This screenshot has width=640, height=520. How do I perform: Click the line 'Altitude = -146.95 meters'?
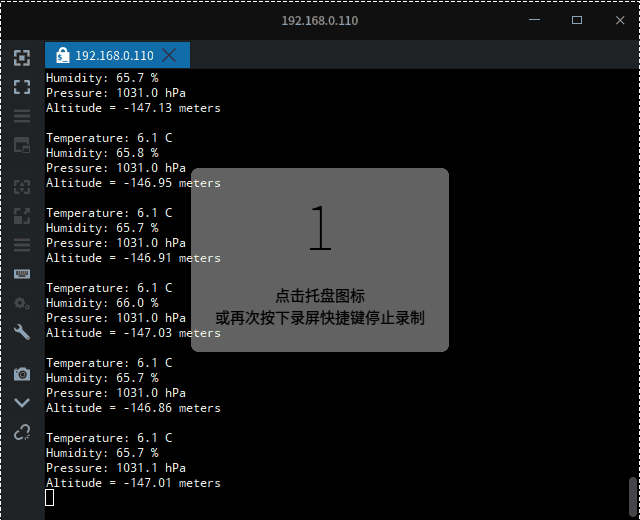[x=133, y=183]
